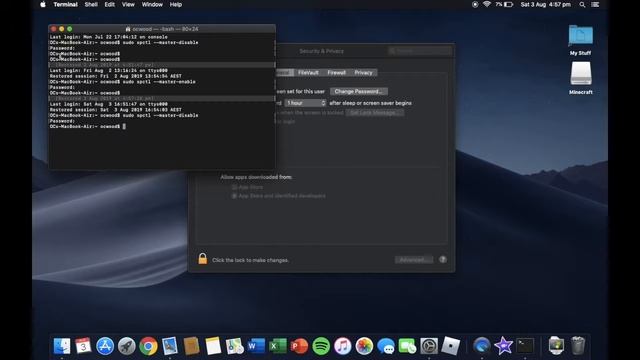Click the Set Lock Message button

click(375, 113)
